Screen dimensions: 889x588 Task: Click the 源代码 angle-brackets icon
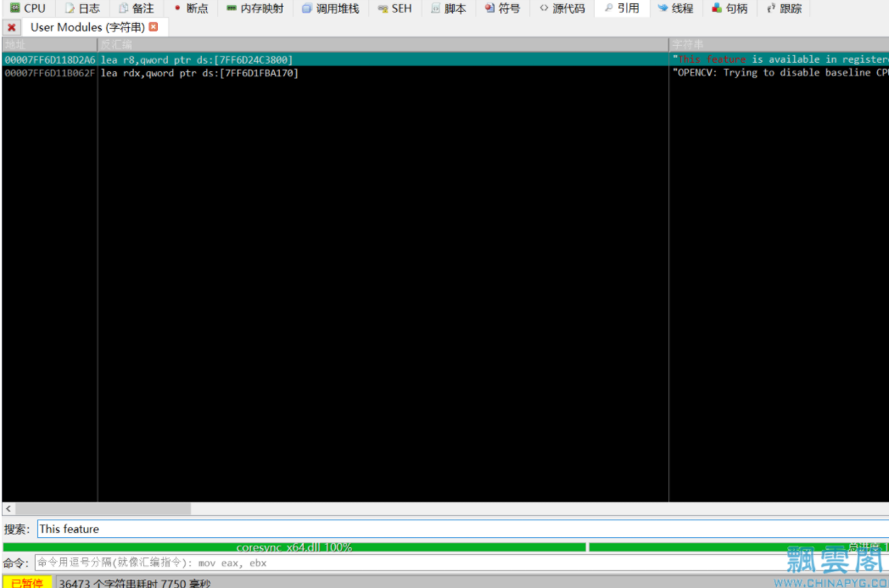[544, 8]
